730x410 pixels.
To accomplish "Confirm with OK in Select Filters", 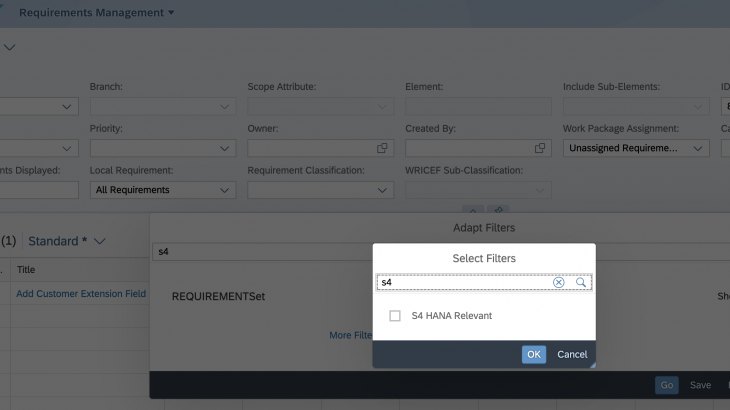I will tap(534, 355).
